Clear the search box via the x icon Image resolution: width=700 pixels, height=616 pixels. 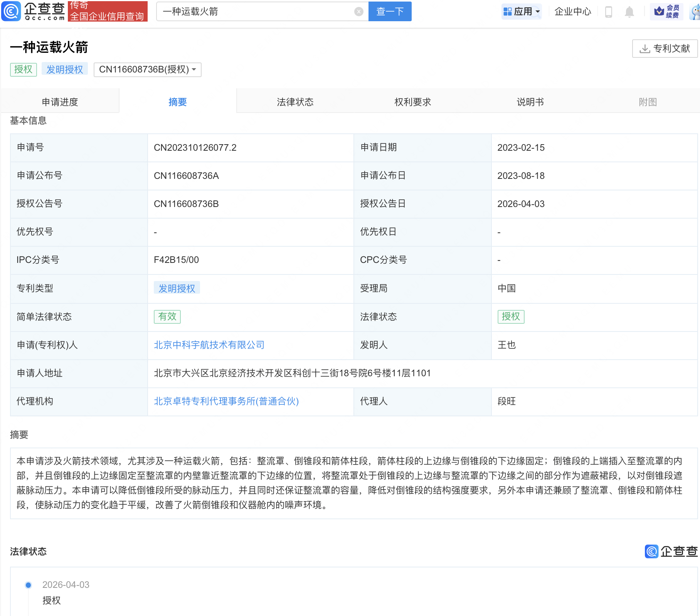tap(359, 11)
